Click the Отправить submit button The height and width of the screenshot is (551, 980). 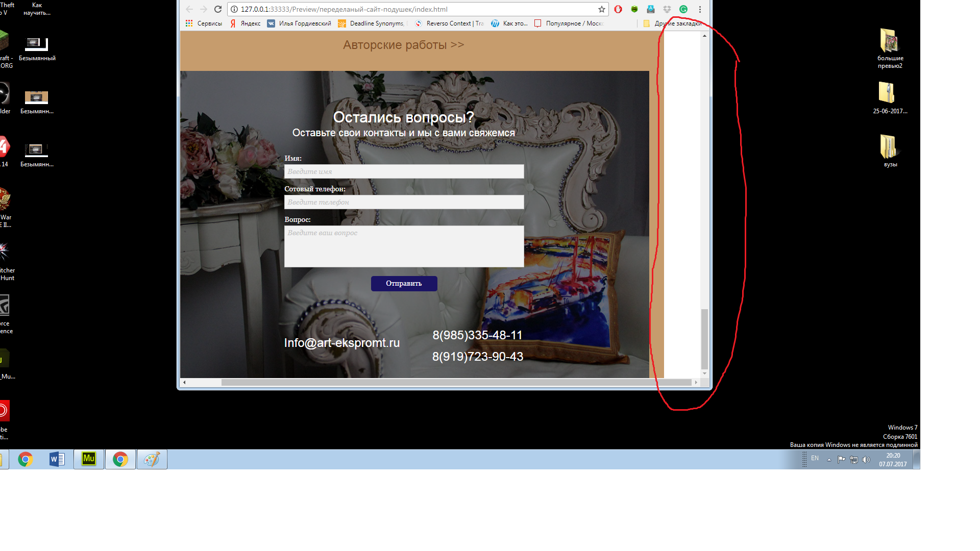tap(403, 283)
